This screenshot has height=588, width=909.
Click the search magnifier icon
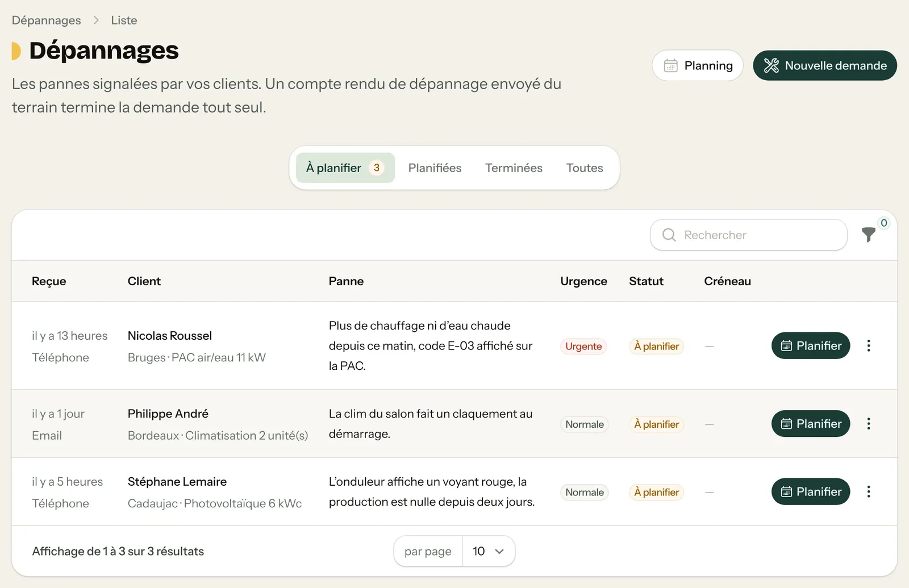(669, 235)
